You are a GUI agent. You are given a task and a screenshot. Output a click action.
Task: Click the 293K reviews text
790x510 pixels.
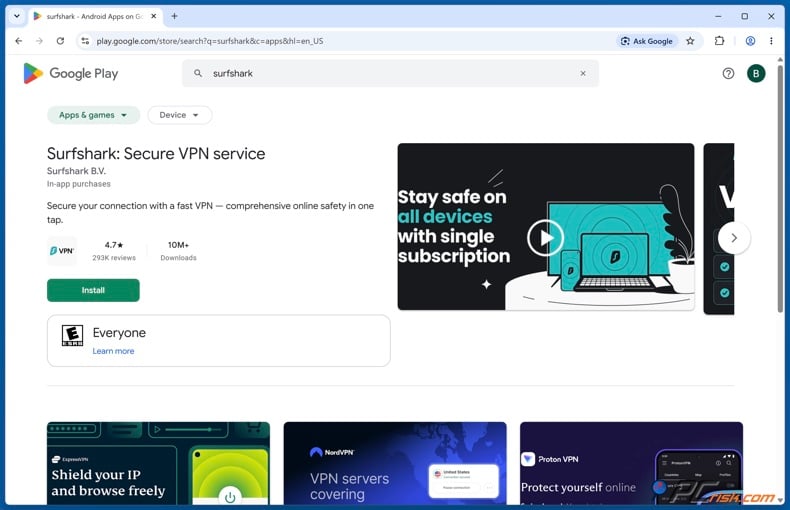click(x=114, y=258)
